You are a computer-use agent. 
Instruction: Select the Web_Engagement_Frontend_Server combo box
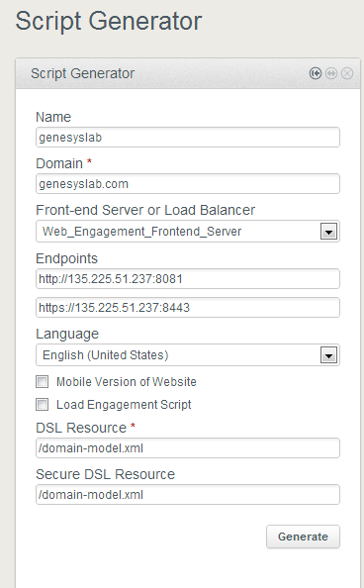click(x=188, y=232)
